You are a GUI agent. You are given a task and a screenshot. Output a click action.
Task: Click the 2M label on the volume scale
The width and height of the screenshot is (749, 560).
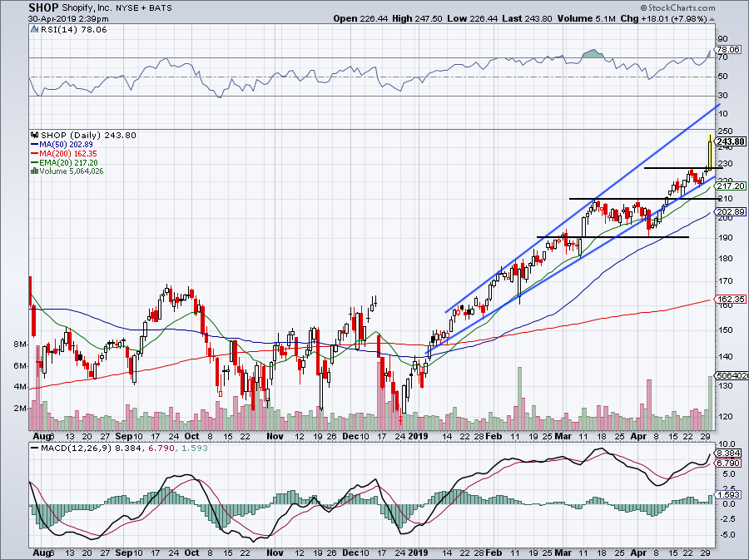tap(20, 409)
